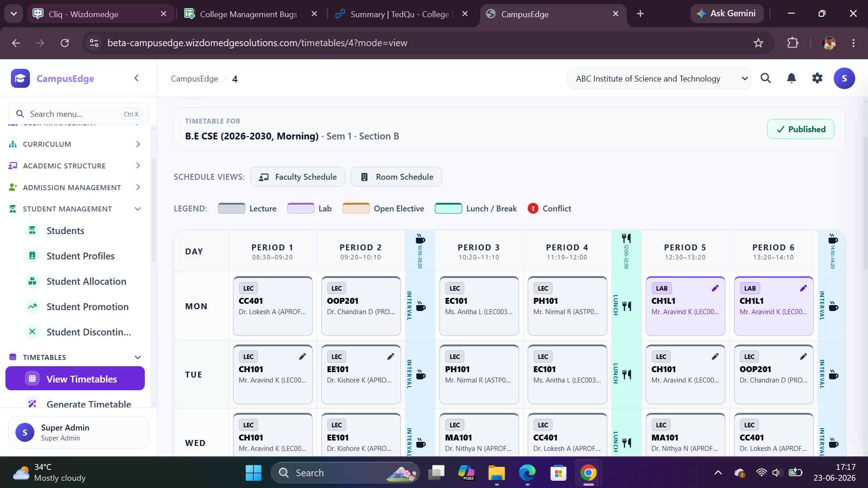This screenshot has width=868, height=488.
Task: Open the Room Schedule view
Action: [x=396, y=177]
